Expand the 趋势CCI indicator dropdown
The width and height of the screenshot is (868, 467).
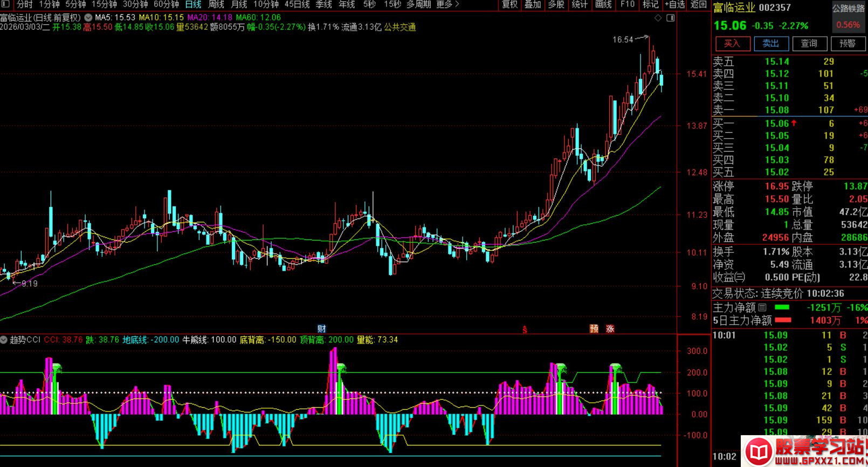pos(4,340)
